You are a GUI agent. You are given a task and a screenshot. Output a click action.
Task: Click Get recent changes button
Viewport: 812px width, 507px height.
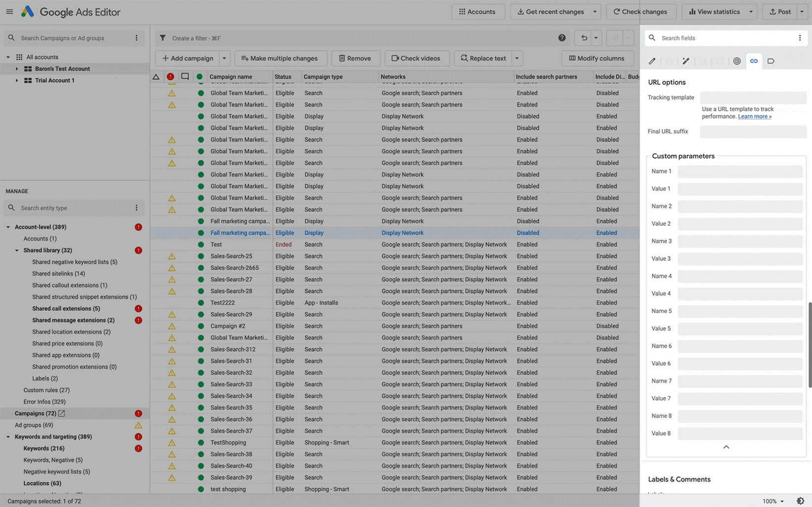pyautogui.click(x=550, y=11)
